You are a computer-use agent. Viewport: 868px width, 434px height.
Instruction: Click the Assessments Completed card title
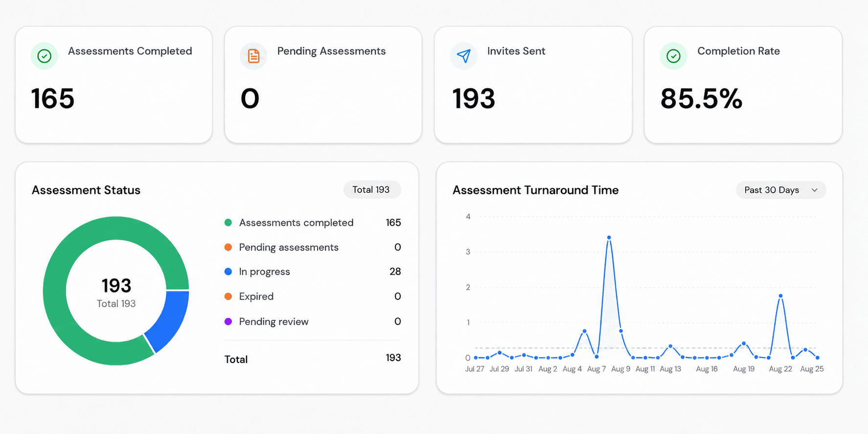coord(130,51)
